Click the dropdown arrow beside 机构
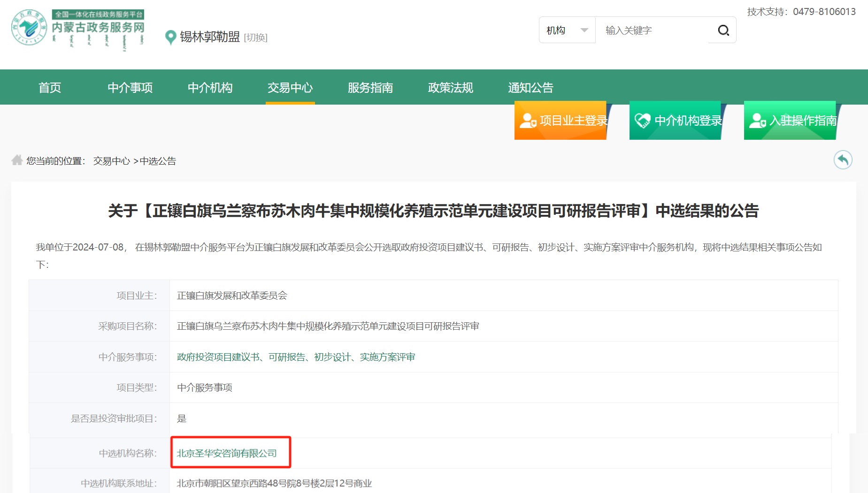This screenshot has width=868, height=493. click(x=584, y=30)
